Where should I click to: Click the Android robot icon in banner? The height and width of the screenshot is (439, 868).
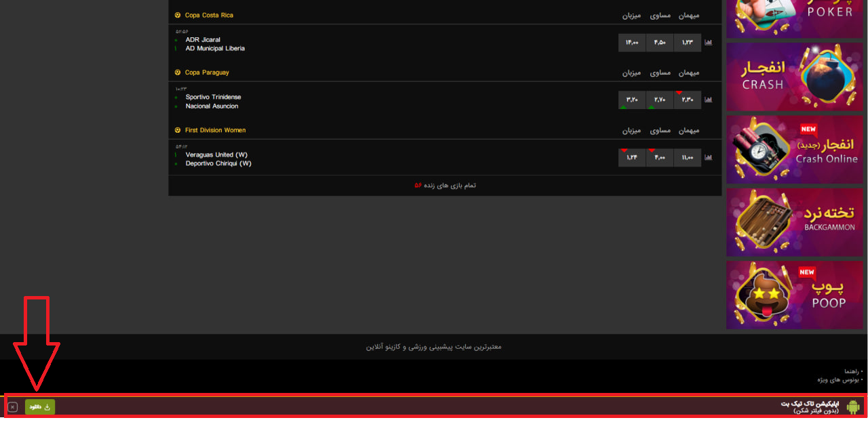click(x=852, y=406)
